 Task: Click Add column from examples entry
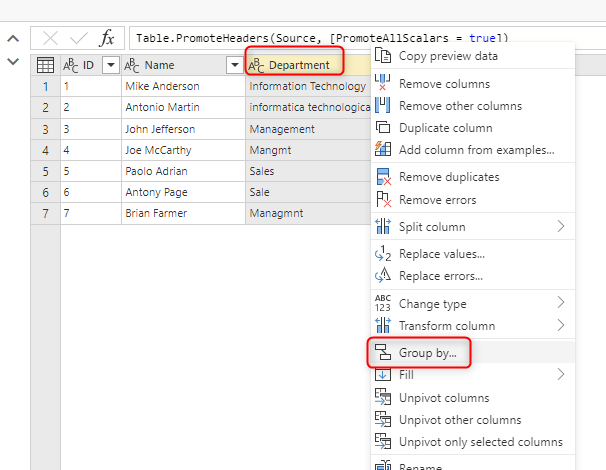pos(476,150)
